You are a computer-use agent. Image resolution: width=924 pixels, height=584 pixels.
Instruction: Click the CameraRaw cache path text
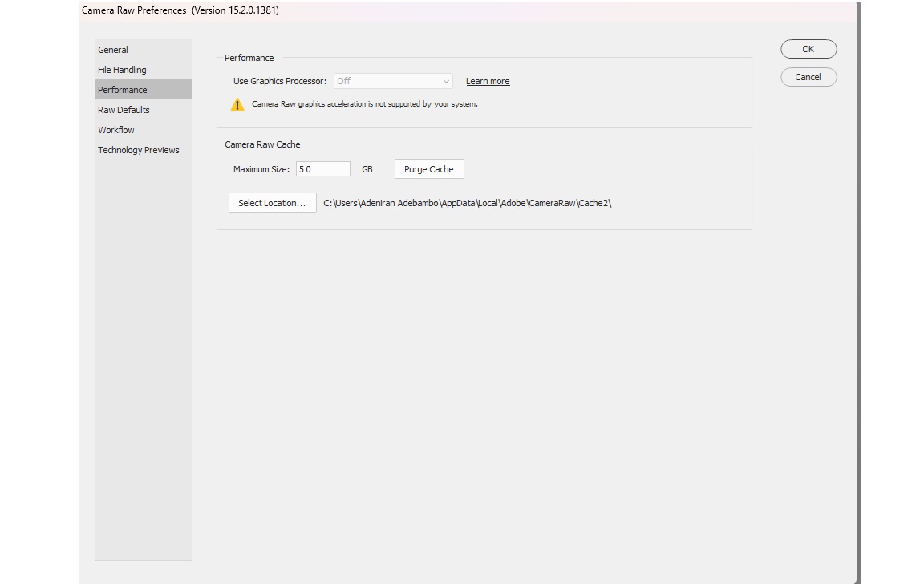coord(468,202)
